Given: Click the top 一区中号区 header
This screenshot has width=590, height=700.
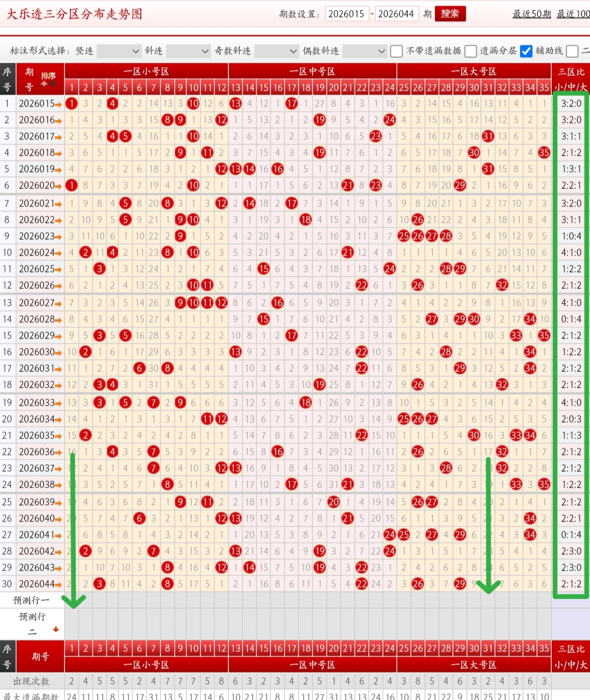Looking at the screenshot, I should click(x=312, y=72).
